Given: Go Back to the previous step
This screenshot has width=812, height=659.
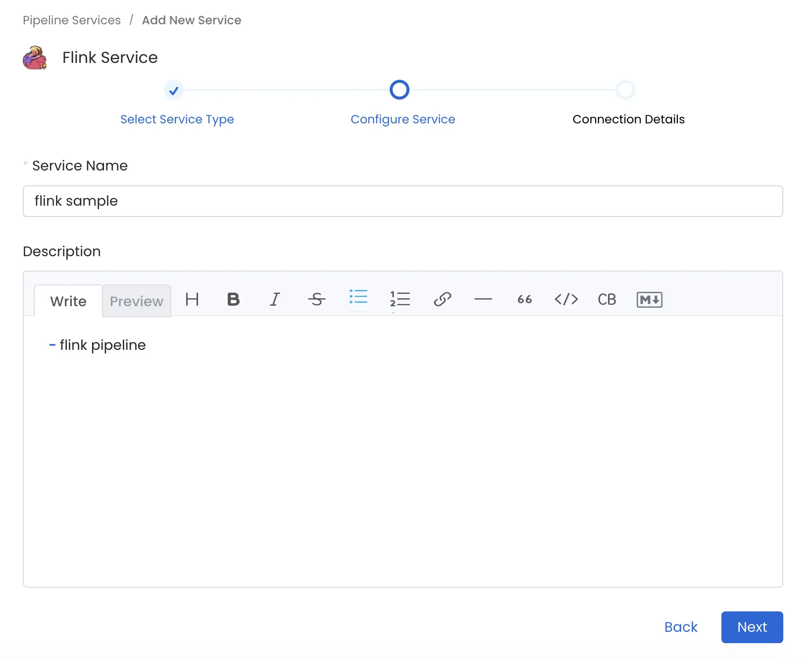Looking at the screenshot, I should pyautogui.click(x=681, y=627).
